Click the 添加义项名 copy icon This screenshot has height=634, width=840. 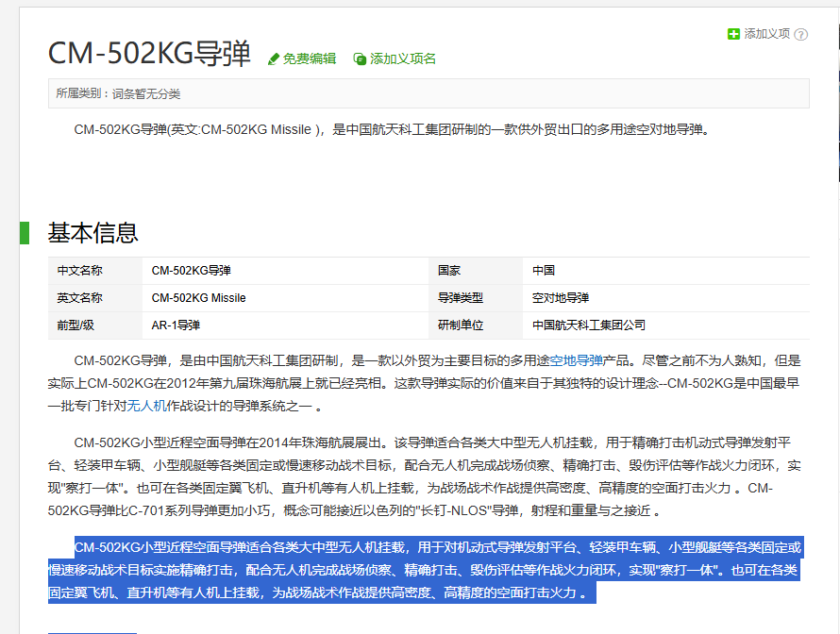pos(360,58)
